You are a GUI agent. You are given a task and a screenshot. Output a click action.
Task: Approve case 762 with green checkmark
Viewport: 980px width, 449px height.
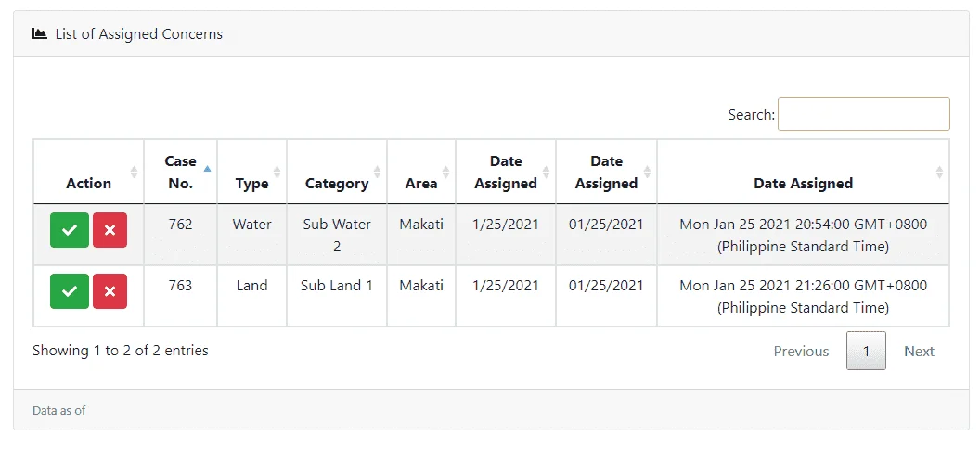[x=70, y=230]
